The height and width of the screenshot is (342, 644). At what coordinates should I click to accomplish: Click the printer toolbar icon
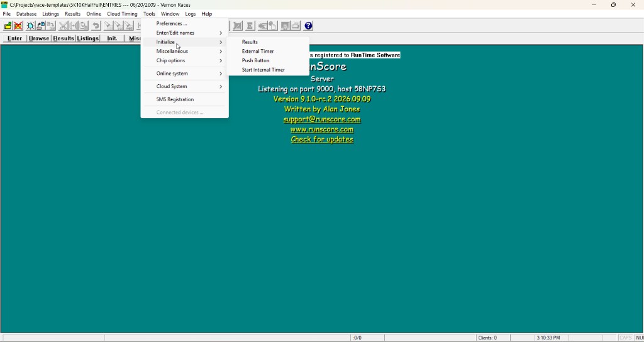click(296, 26)
